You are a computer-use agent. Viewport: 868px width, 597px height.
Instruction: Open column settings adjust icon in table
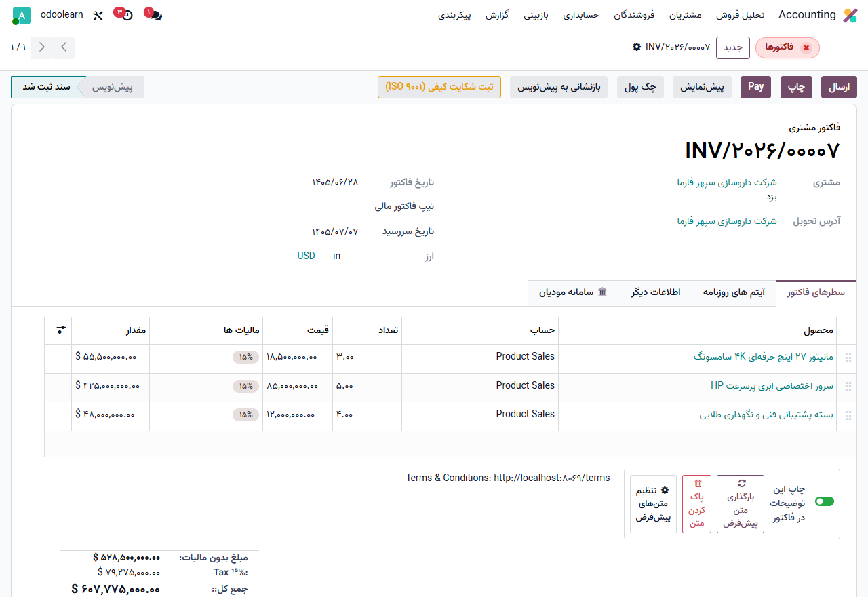tap(62, 330)
